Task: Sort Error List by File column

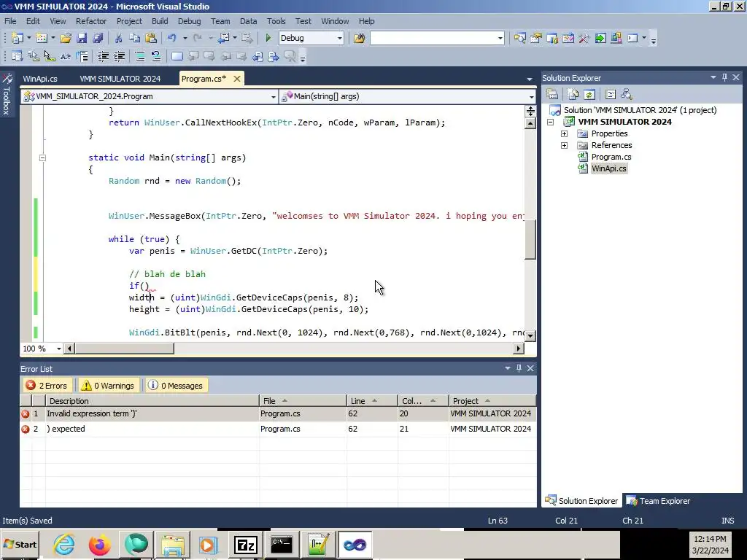Action: [x=303, y=401]
